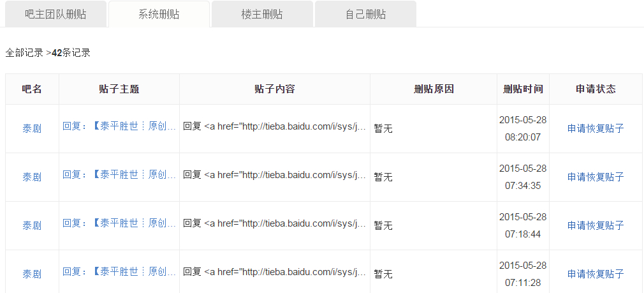The width and height of the screenshot is (644, 293).
Task: Click the 全部记录 text above the table
Action: click(24, 53)
